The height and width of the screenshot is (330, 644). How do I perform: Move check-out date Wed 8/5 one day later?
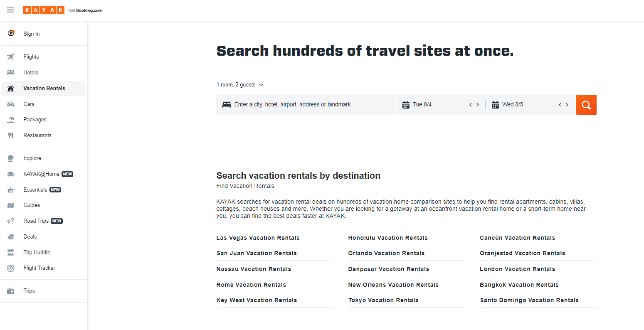click(x=567, y=105)
